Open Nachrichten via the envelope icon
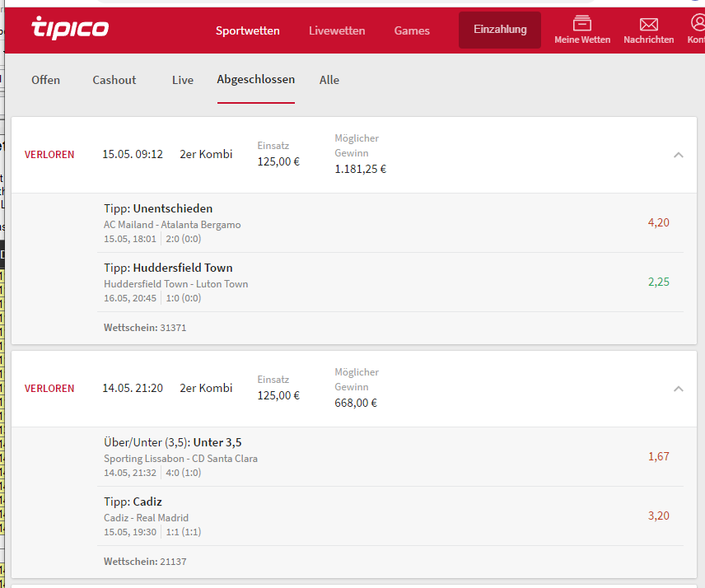 (648, 24)
